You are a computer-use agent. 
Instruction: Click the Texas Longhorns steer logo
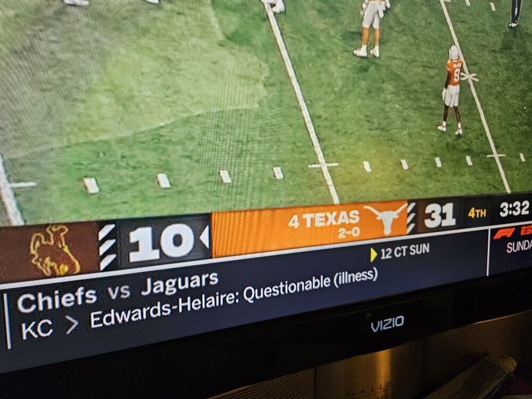pyautogui.click(x=386, y=218)
